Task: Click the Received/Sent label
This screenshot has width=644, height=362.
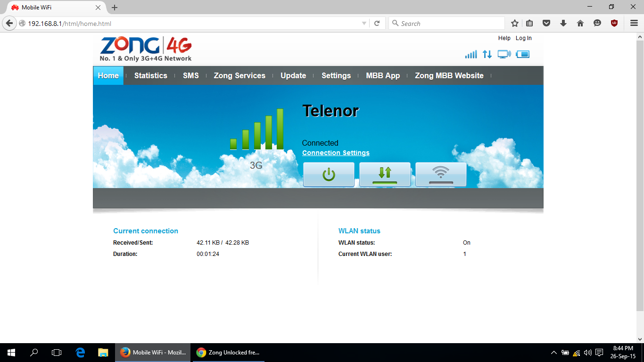Action: tap(133, 243)
